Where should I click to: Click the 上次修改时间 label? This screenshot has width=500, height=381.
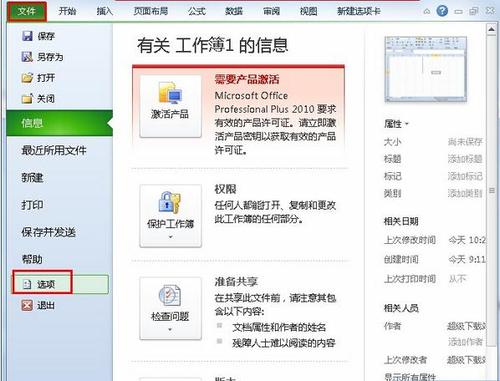click(x=410, y=240)
